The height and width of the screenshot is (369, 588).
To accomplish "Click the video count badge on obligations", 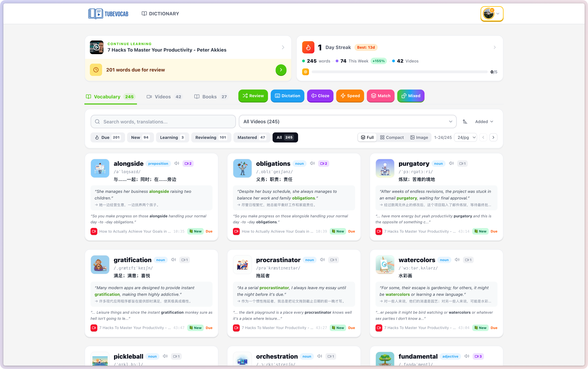I will point(324,164).
